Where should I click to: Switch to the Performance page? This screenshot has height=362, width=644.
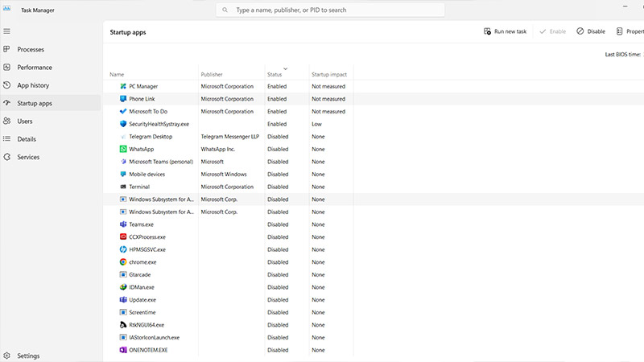coord(35,68)
